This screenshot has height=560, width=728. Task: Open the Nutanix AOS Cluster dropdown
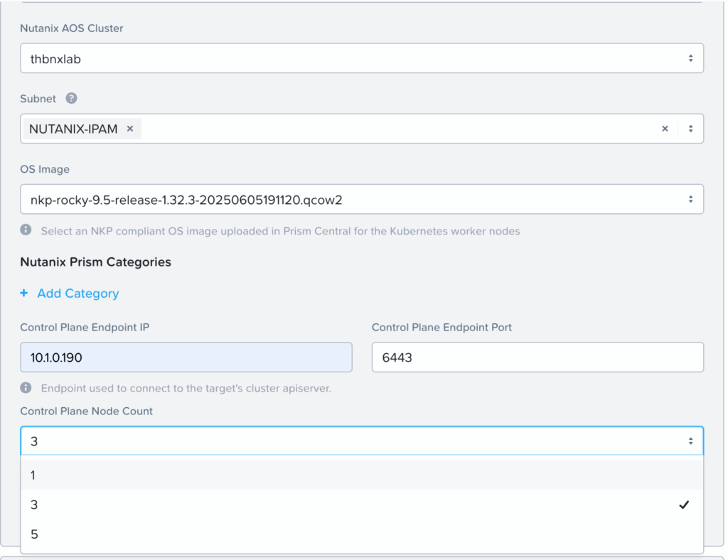pos(362,58)
